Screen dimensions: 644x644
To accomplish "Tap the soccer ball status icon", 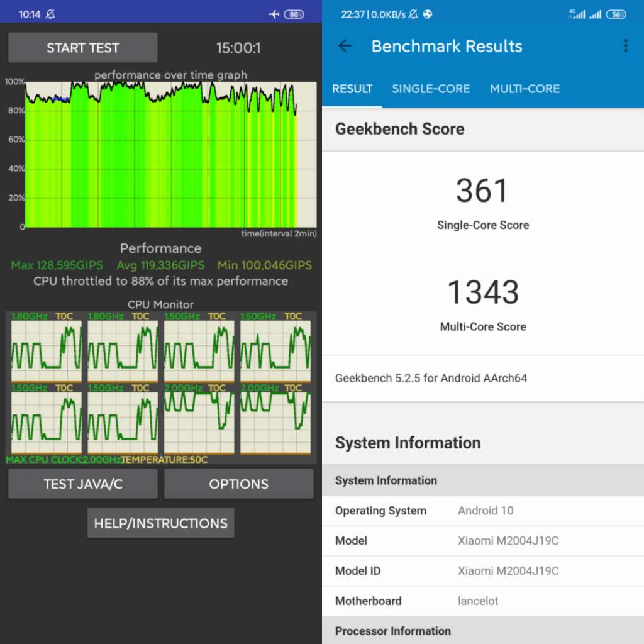I will point(428,14).
